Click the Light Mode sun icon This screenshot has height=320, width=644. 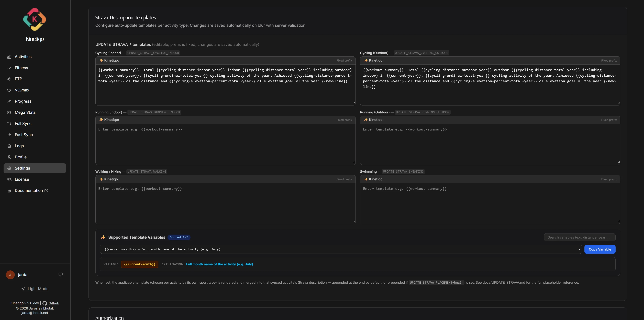[x=23, y=289]
